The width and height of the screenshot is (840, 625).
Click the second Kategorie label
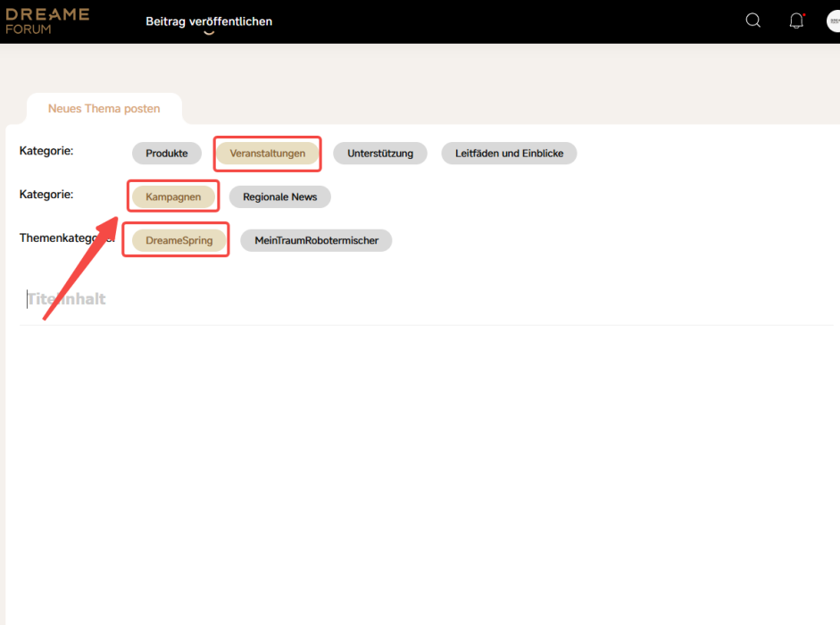click(46, 194)
